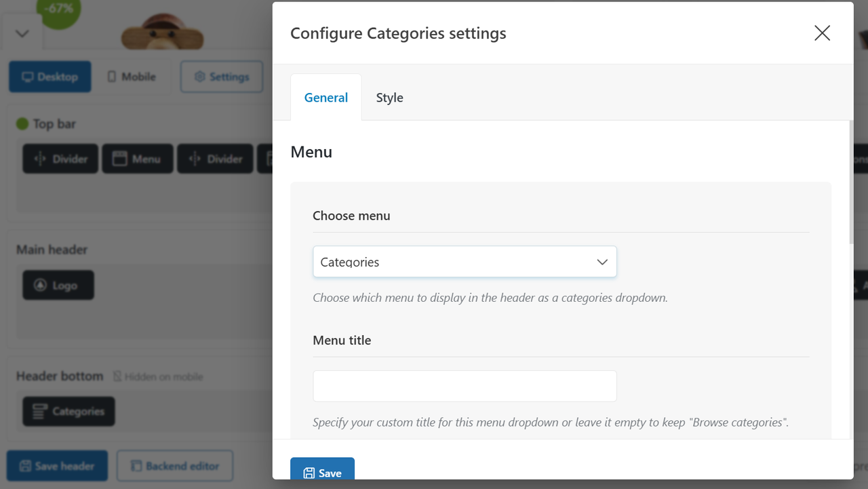This screenshot has height=489, width=868.
Task: Click the Hidden on mobile indicator
Action: [x=158, y=376]
